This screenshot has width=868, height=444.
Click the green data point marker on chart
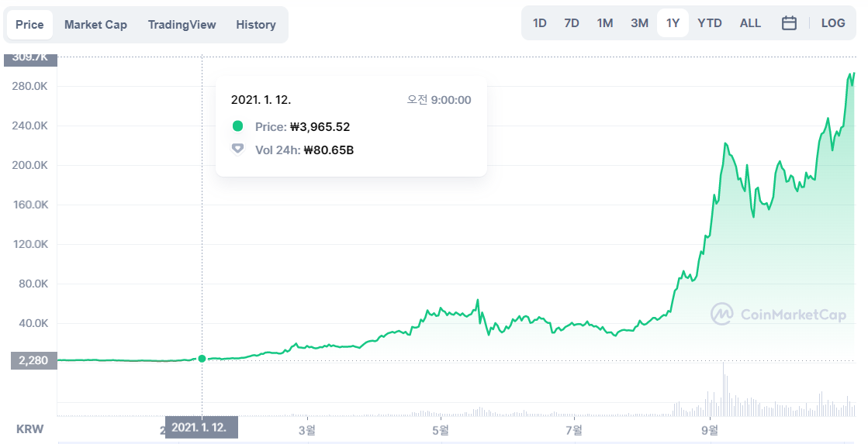coord(202,358)
